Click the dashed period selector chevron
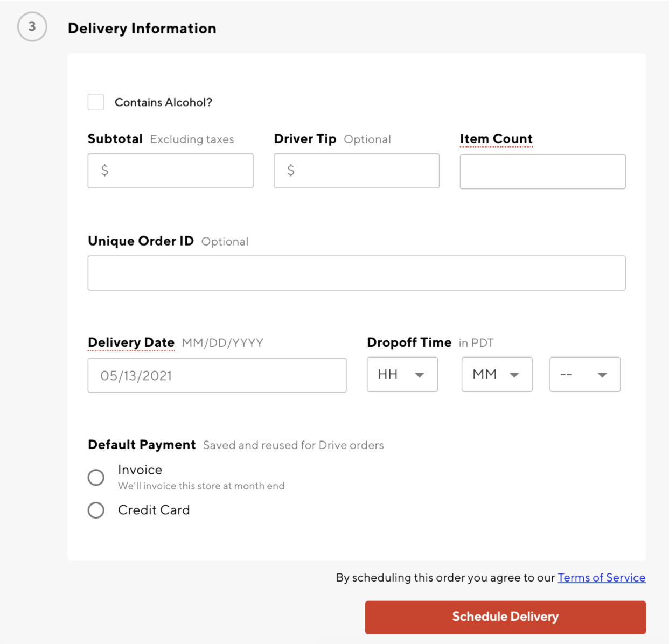669x644 pixels. 603,375
